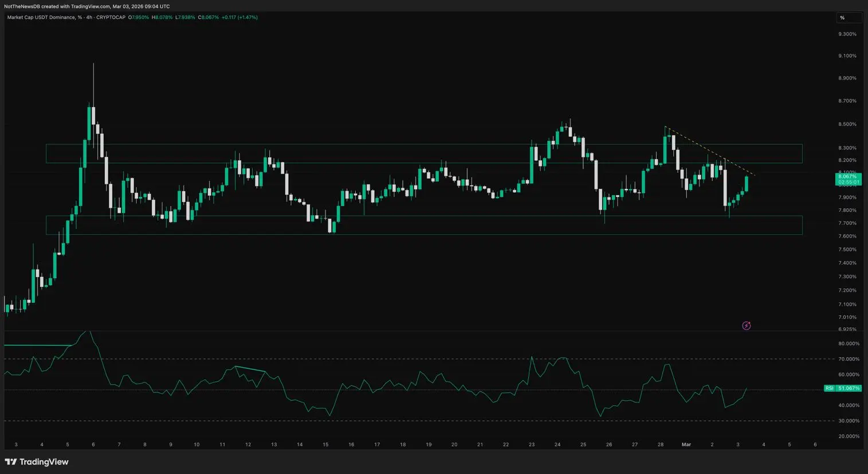Click the close value 'C8.067%'

point(209,17)
